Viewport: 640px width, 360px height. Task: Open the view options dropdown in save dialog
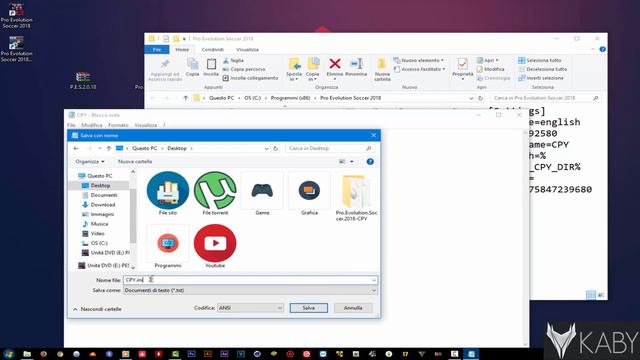352,162
